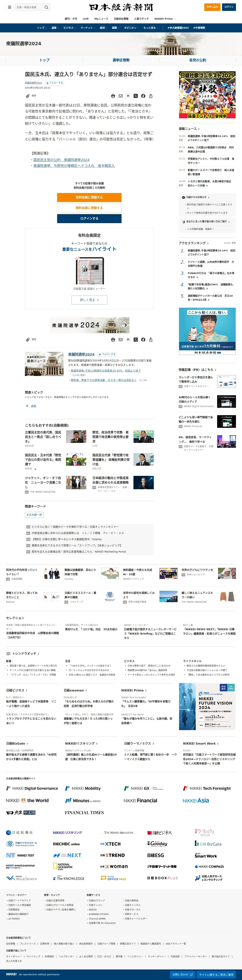Open 衆議院選挙2024 banner with parliament image
242x980 pixels.
[89, 325]
